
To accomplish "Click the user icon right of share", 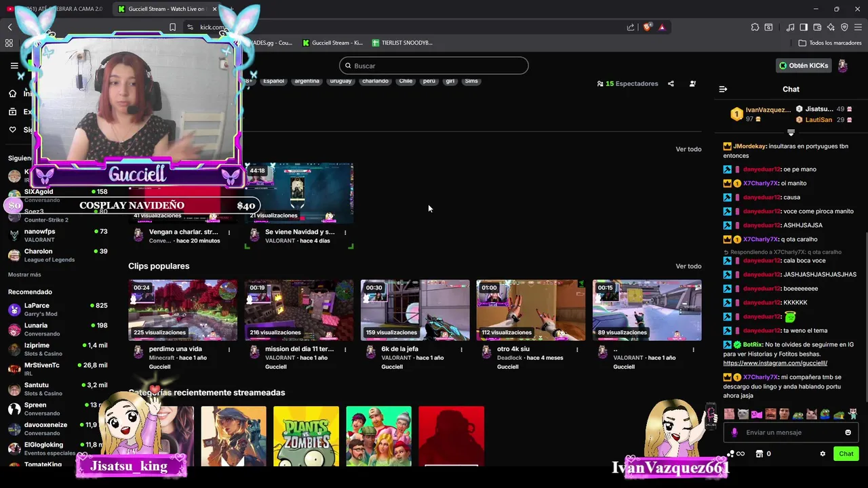I will (692, 83).
